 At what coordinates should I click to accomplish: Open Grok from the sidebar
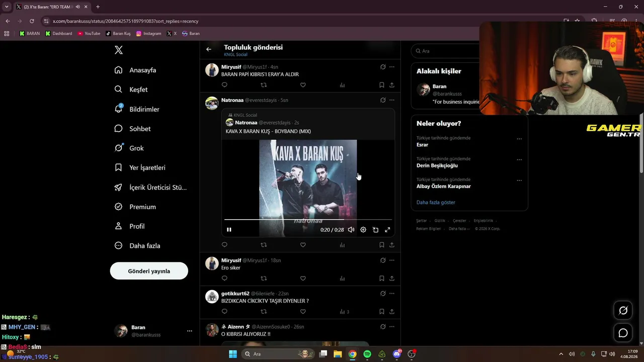(129, 148)
